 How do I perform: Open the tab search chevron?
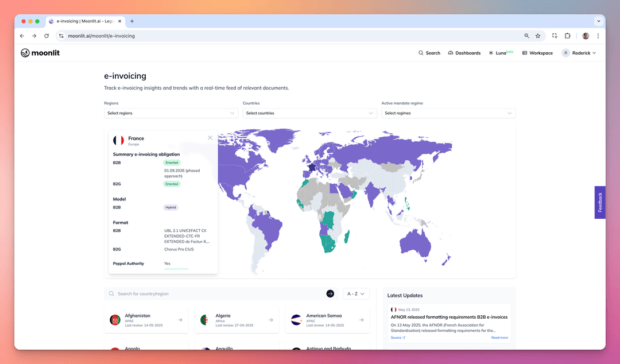(x=598, y=21)
